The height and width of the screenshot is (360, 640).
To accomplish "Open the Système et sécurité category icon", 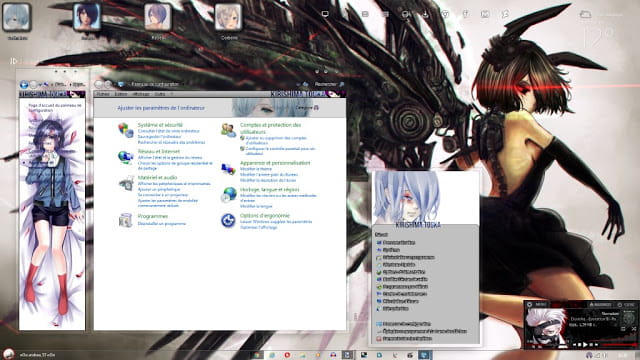I will click(126, 130).
